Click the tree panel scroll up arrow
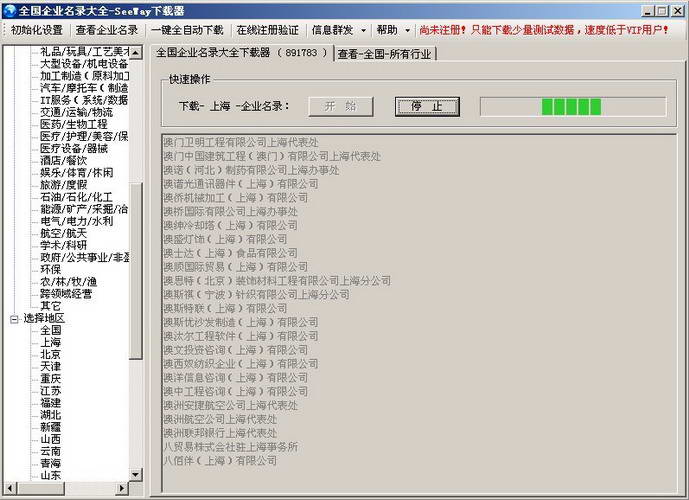The image size is (689, 500). (x=136, y=53)
